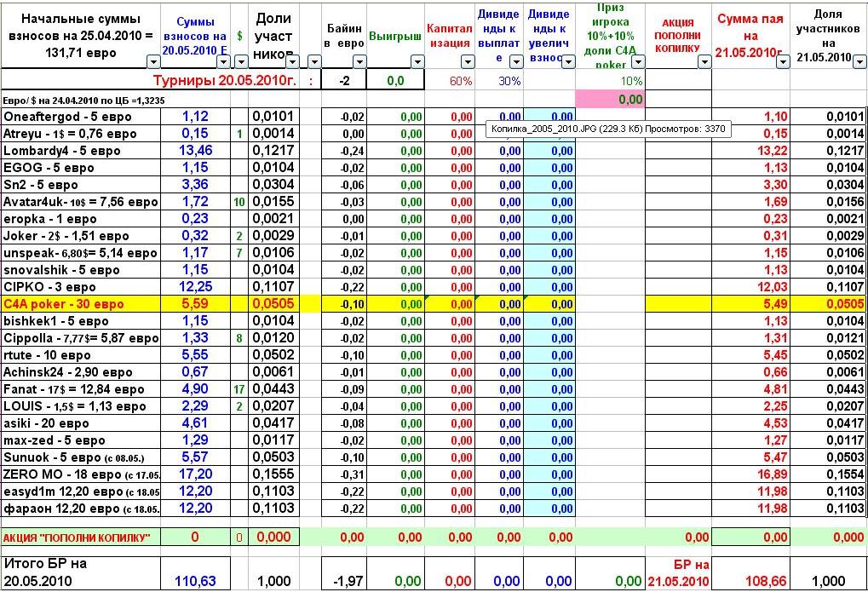Click the highlighted C4A poker - 30 евро cell
Viewport: 868px width, 592px height.
click(x=81, y=303)
